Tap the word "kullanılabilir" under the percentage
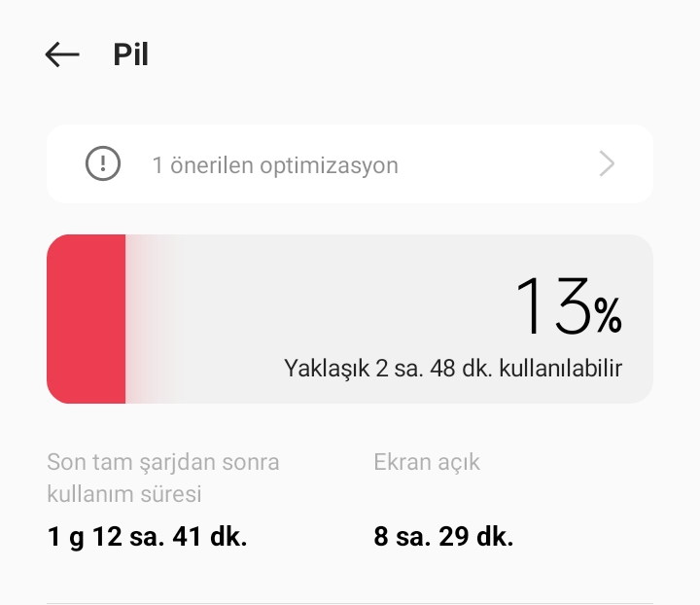Image resolution: width=700 pixels, height=605 pixels. point(565,369)
